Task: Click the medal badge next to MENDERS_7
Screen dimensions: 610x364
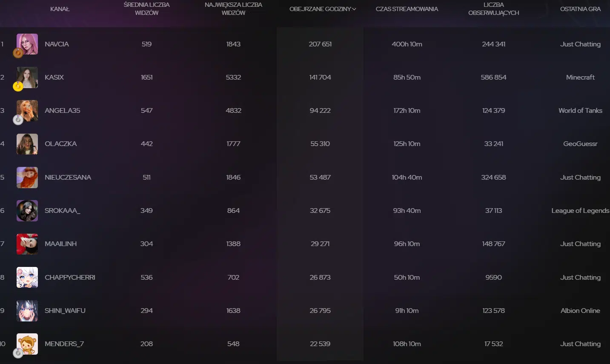Action: pos(18,353)
